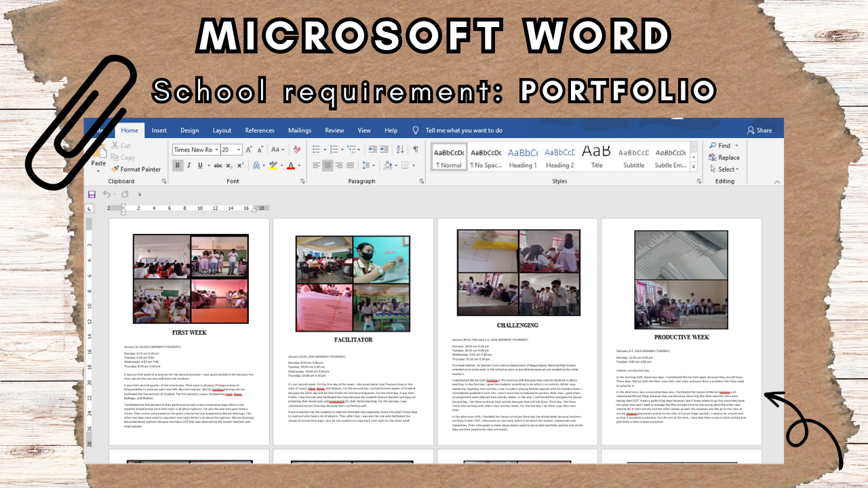
Task: Click the Save icon in Quick Access Toolbar
Action: coord(92,195)
